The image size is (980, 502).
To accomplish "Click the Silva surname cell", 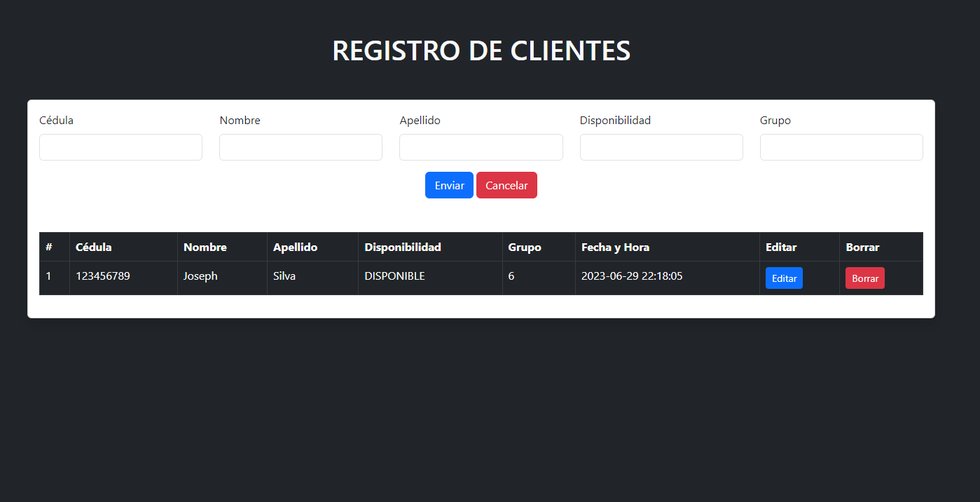I will [x=313, y=278].
